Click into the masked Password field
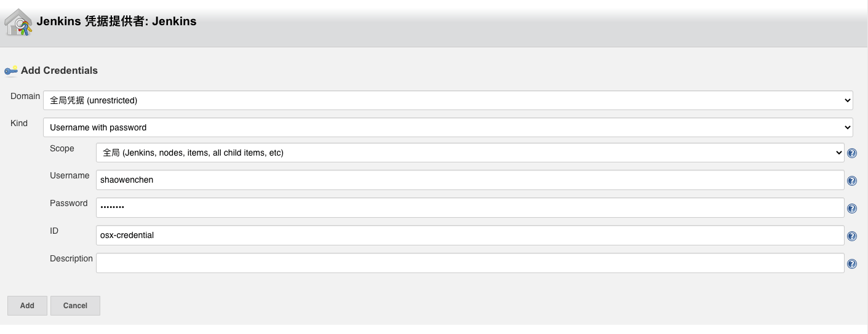This screenshot has height=334, width=868. pyautogui.click(x=470, y=207)
